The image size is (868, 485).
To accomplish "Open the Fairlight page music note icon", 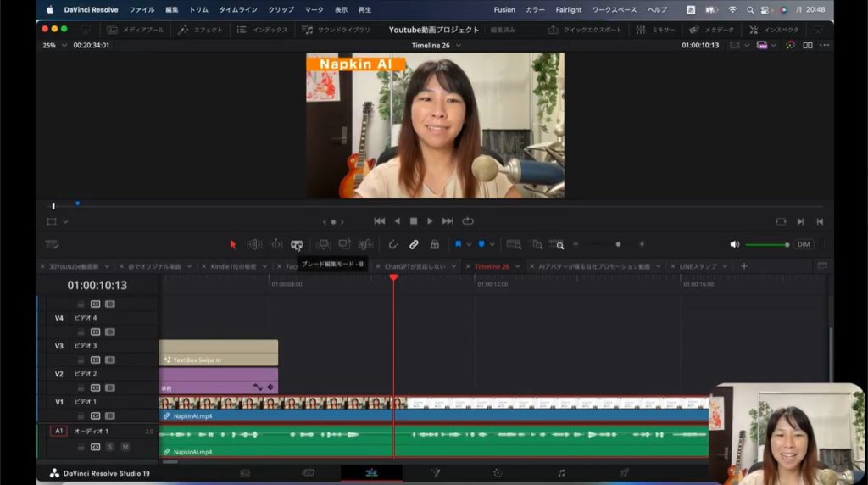I will coord(560,473).
